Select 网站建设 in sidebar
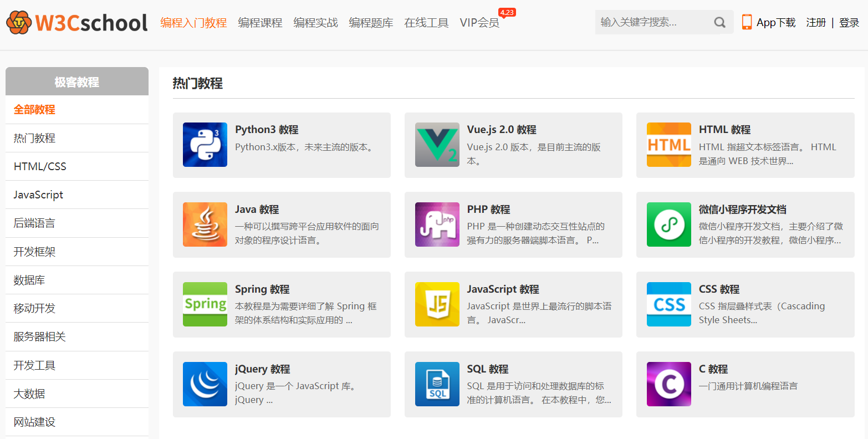The height and width of the screenshot is (439, 868). (77, 422)
